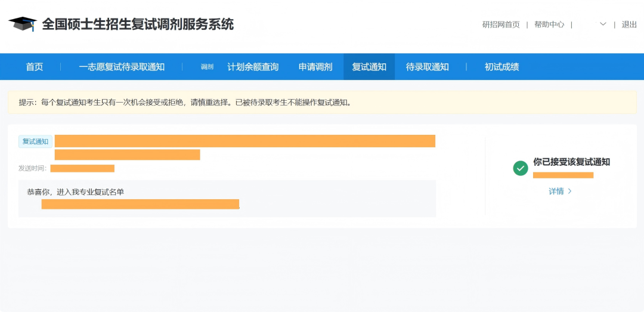Open the 帮助中心 link
Image resolution: width=644 pixels, height=312 pixels.
coord(549,24)
